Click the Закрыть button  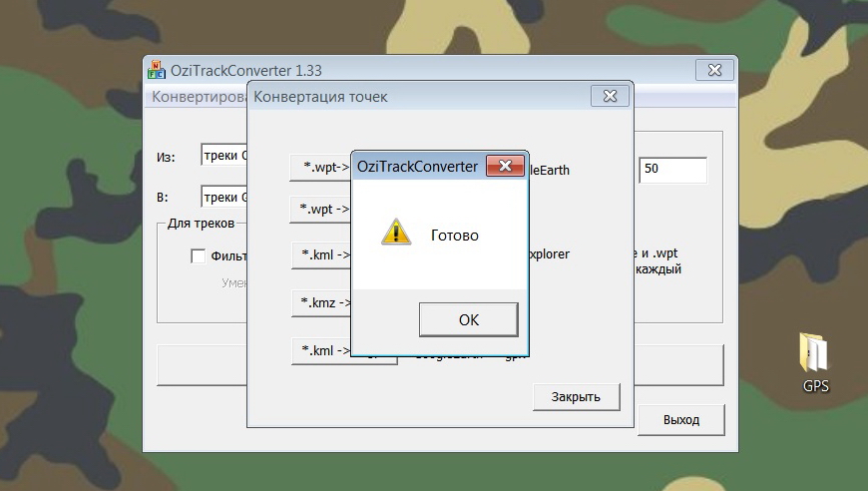[x=576, y=397]
